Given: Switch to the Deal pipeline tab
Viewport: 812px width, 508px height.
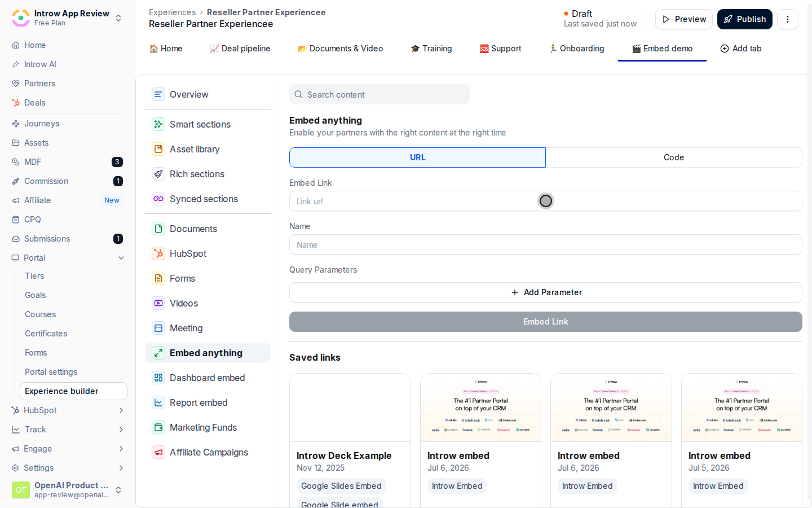Looking at the screenshot, I should coord(240,49).
